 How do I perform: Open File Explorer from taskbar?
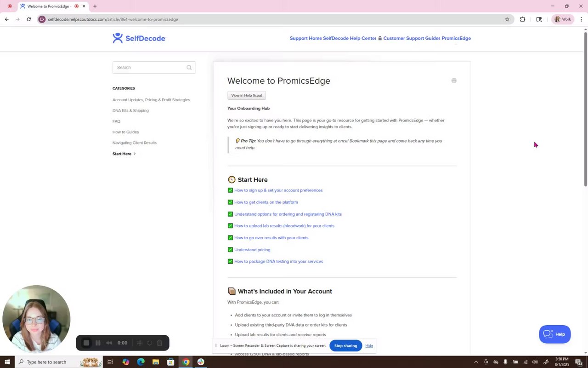(x=156, y=362)
